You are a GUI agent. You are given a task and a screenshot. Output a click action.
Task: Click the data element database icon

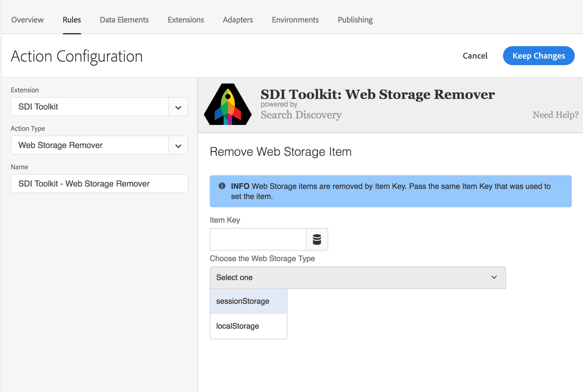(317, 239)
